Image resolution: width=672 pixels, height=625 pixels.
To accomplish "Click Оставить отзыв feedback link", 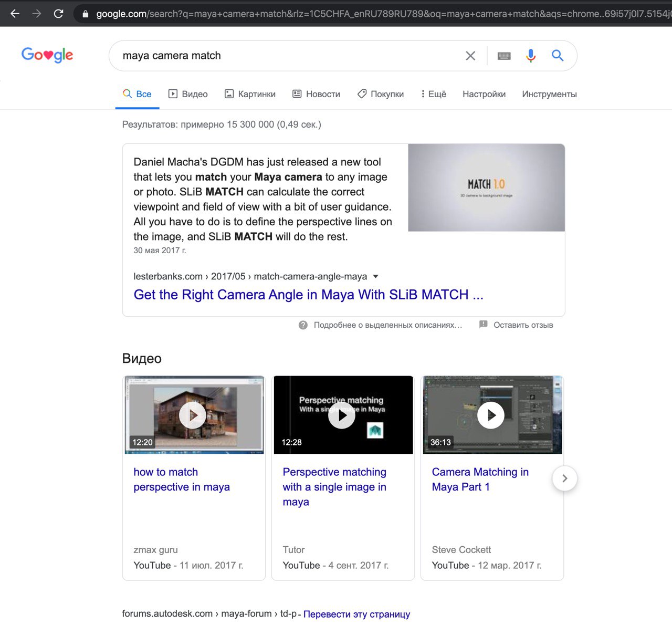I will tap(523, 325).
